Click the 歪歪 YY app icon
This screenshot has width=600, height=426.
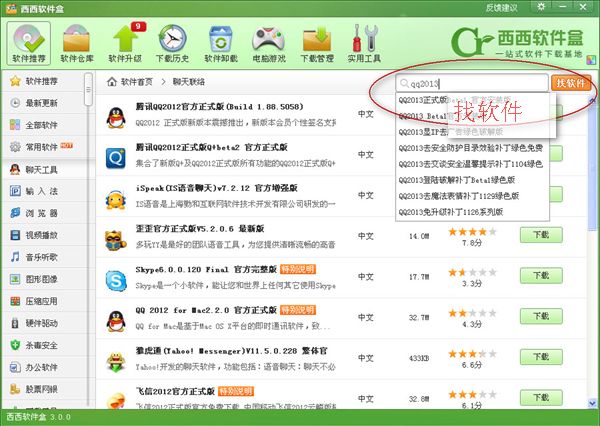click(116, 240)
